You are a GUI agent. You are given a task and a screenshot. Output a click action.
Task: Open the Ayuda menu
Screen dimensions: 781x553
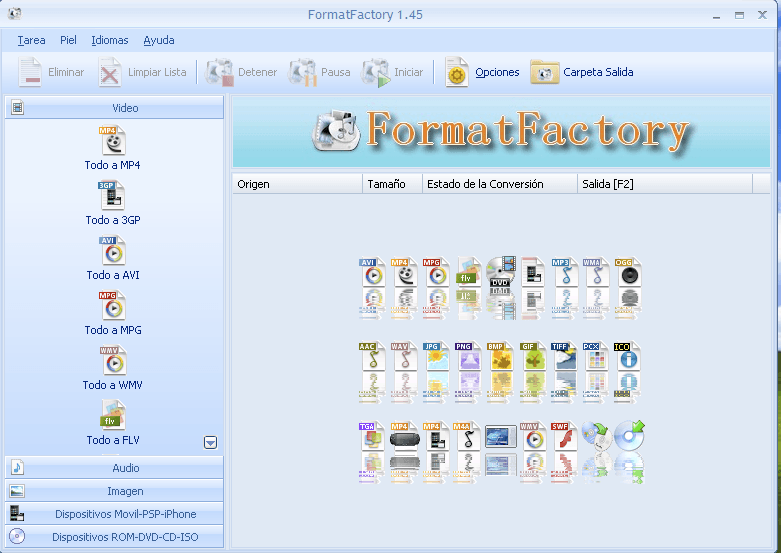pos(159,40)
